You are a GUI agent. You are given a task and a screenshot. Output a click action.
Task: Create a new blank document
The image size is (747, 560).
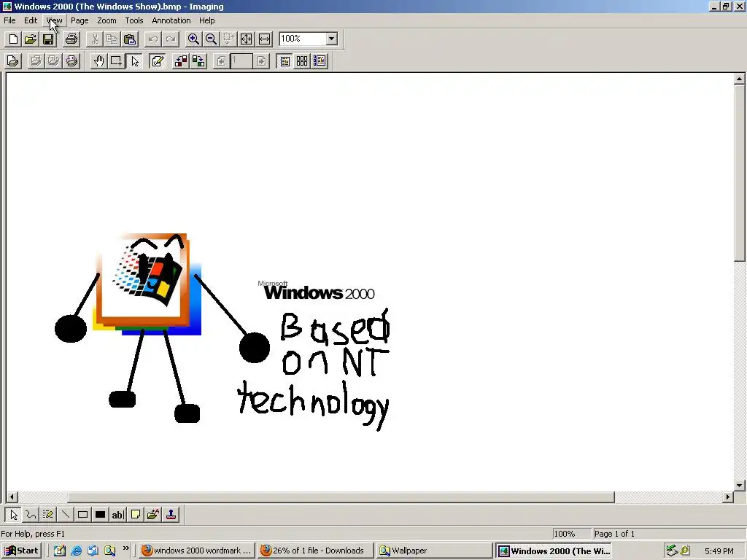[13, 39]
